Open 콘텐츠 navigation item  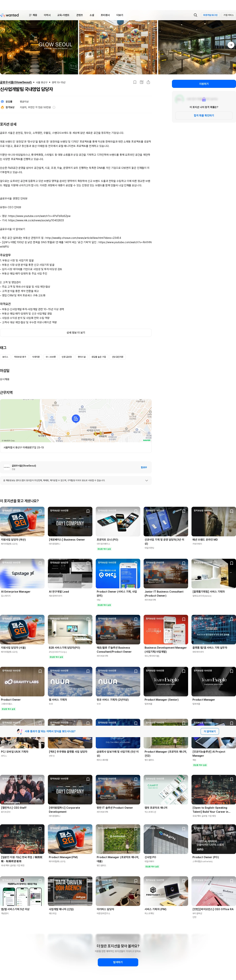tap(80, 15)
